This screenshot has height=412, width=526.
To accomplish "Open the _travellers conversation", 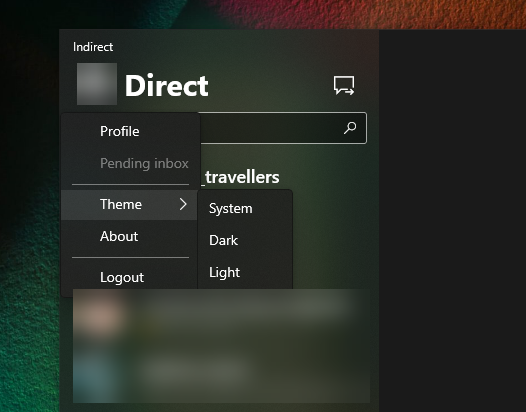I will [x=242, y=177].
